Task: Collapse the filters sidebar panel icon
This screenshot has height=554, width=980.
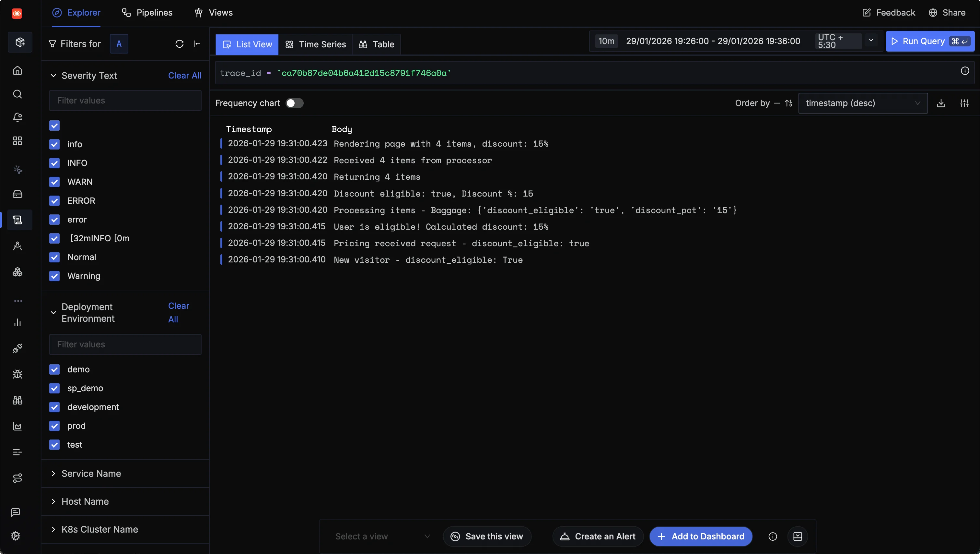Action: [197, 44]
